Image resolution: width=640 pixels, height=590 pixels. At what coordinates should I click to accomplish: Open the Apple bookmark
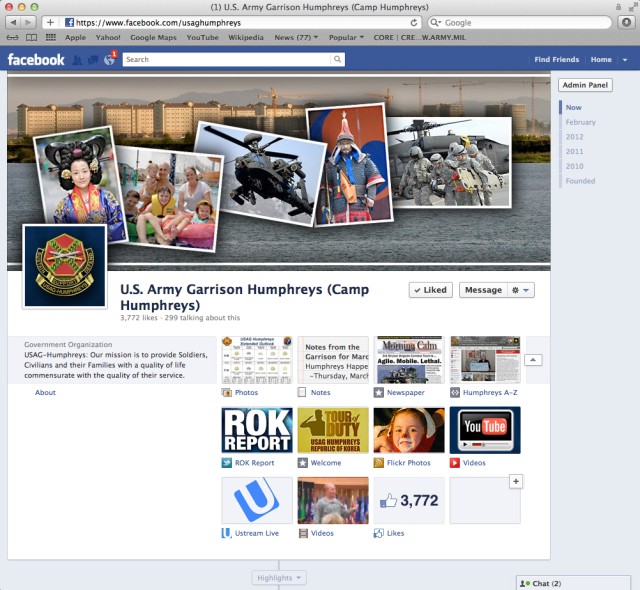[x=76, y=38]
